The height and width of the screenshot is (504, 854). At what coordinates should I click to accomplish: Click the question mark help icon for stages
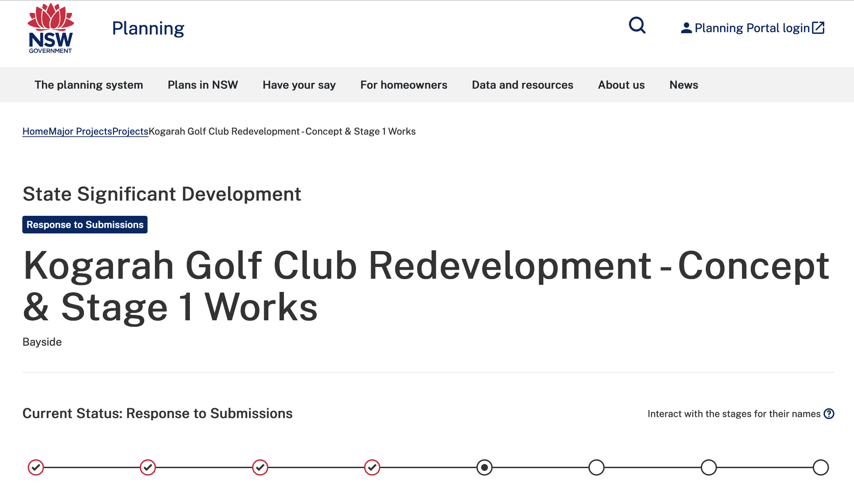coord(829,414)
